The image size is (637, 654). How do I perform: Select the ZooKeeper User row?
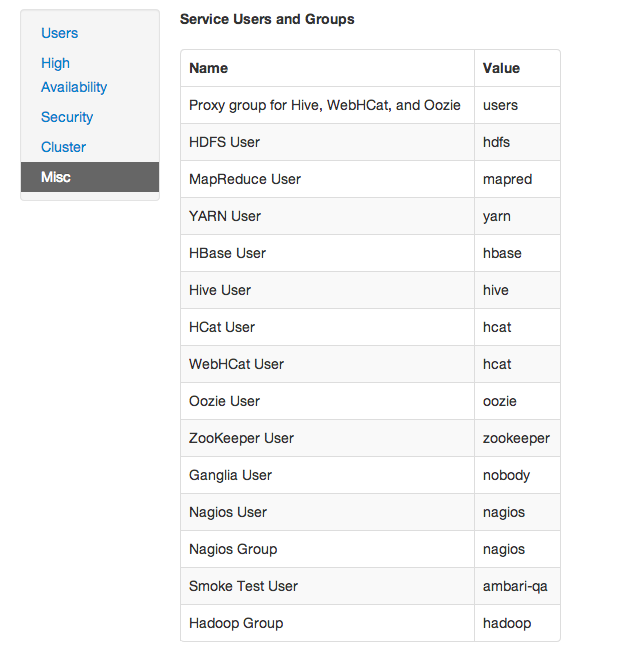click(370, 438)
